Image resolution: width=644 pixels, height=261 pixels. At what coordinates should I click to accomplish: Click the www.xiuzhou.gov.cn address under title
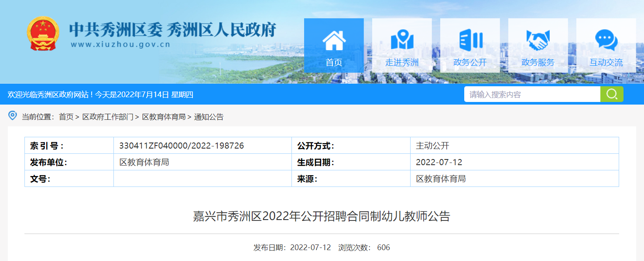point(120,44)
